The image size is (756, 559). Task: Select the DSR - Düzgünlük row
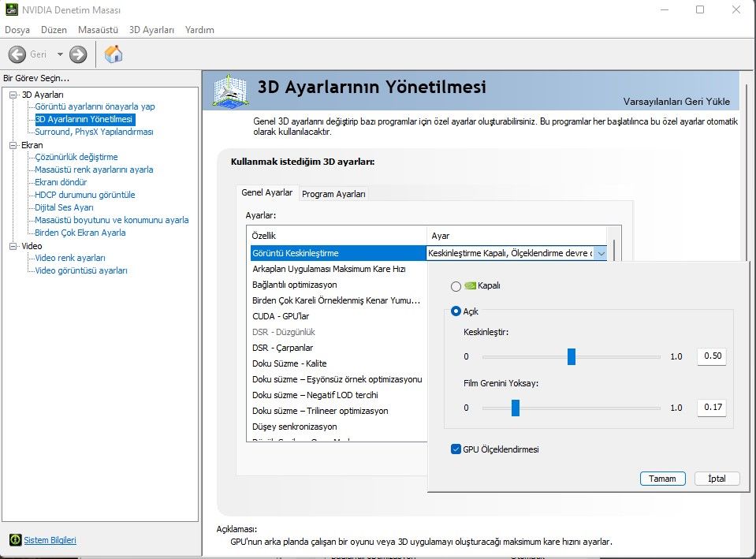click(x=338, y=332)
